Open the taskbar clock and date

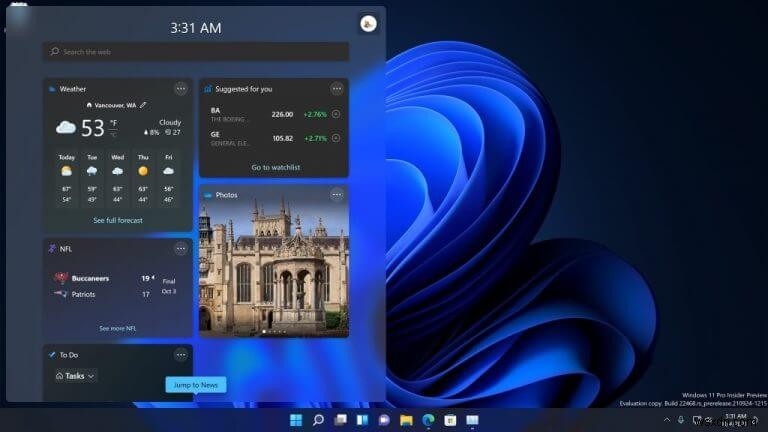coord(735,420)
